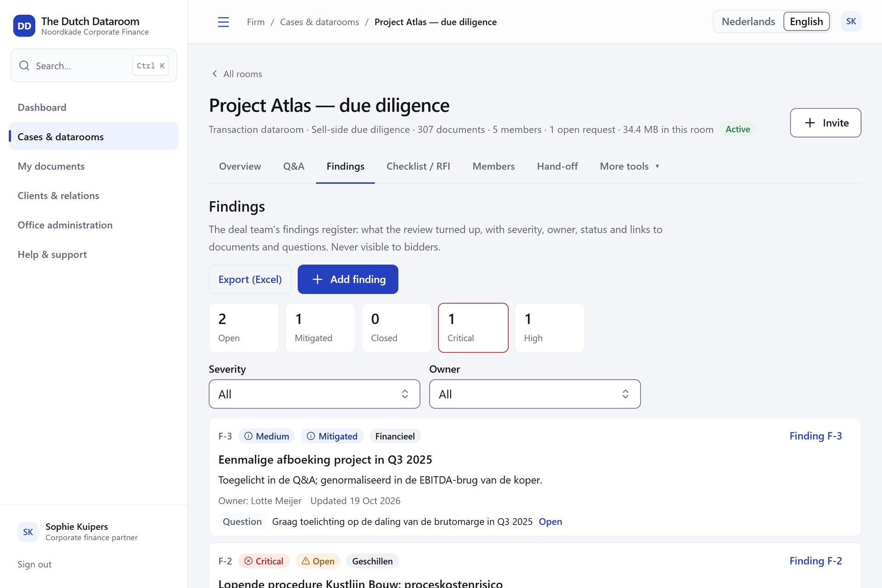
Task: Open the Finding F-2 link
Action: point(815,561)
